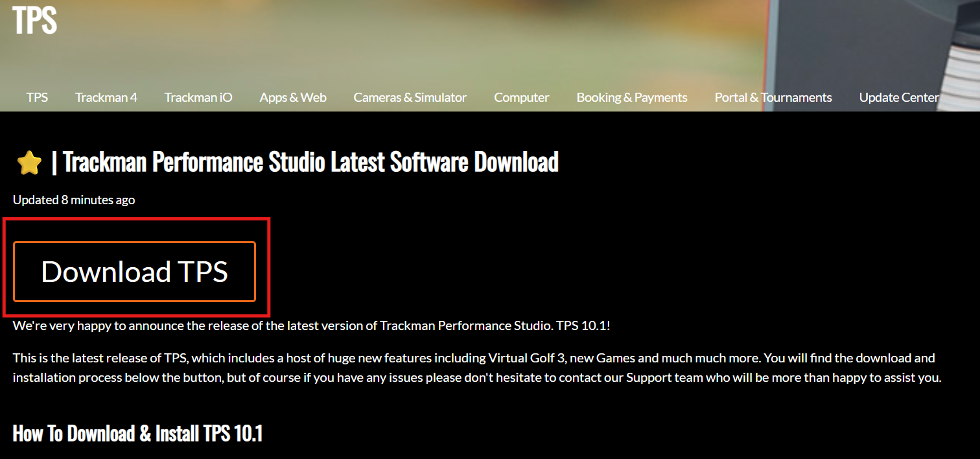The width and height of the screenshot is (980, 459).
Task: Open Booking & Payments page
Action: point(632,97)
